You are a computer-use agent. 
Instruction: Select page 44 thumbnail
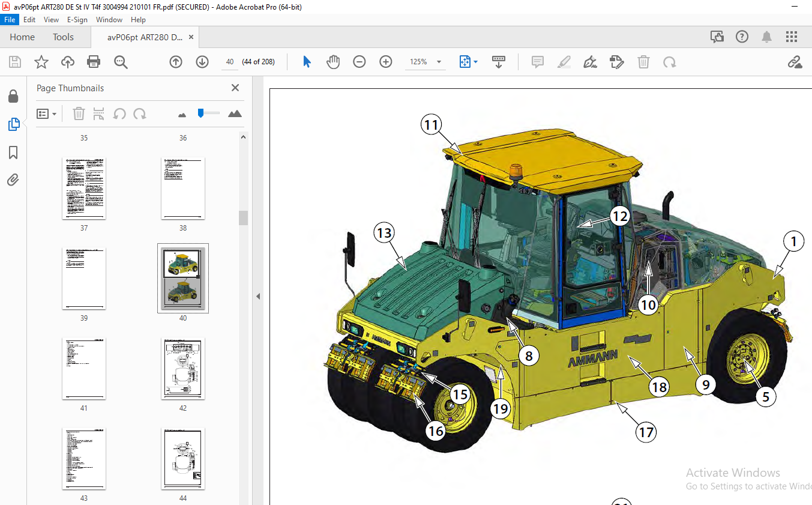(x=183, y=459)
